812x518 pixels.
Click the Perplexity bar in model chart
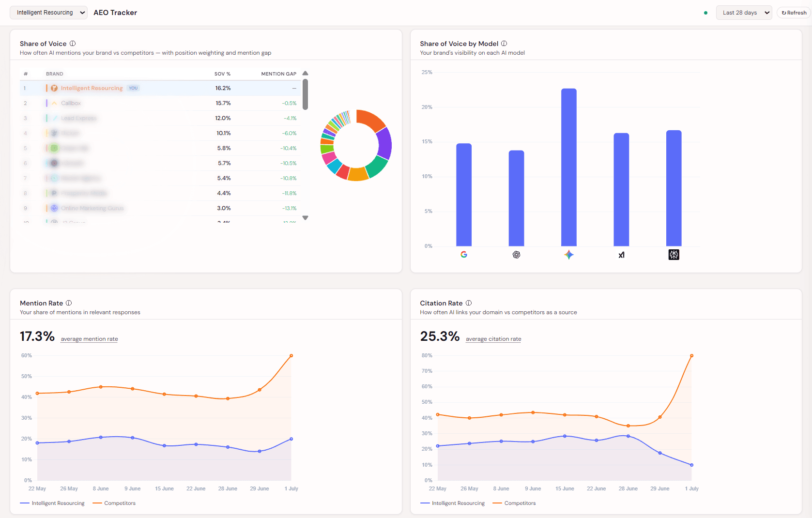coord(674,188)
